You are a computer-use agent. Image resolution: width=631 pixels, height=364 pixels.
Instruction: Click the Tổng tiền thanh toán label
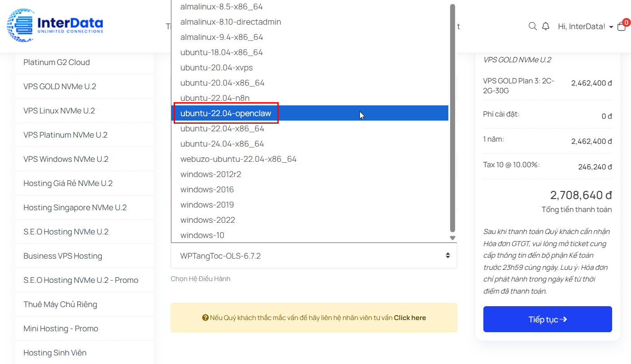tap(577, 209)
